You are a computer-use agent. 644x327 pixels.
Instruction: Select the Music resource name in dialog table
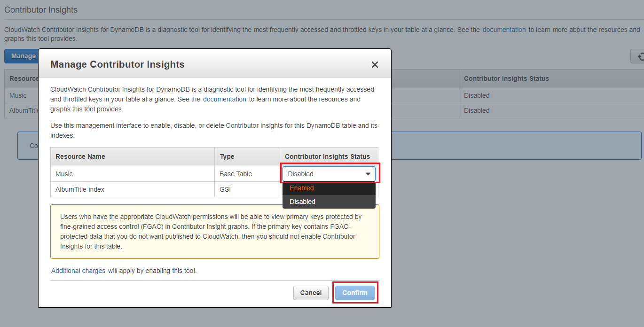(64, 174)
